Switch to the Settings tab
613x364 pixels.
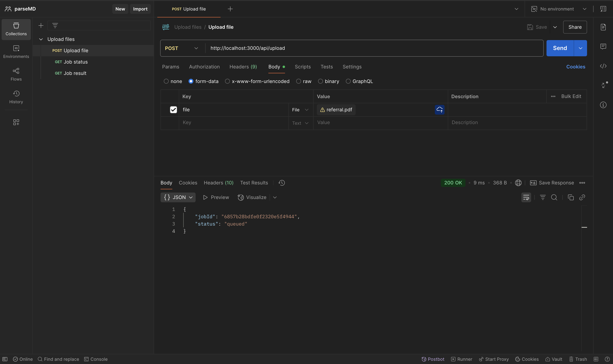click(x=352, y=67)
